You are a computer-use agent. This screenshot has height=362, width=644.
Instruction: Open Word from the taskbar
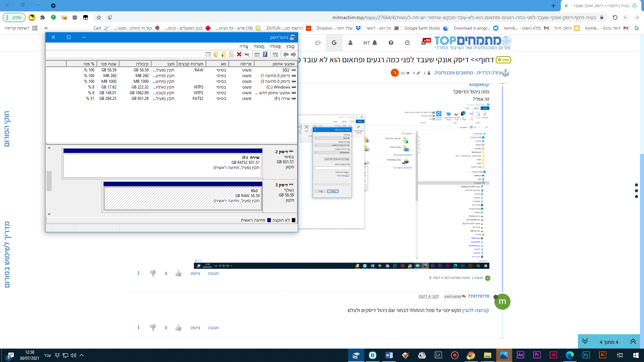(x=389, y=355)
